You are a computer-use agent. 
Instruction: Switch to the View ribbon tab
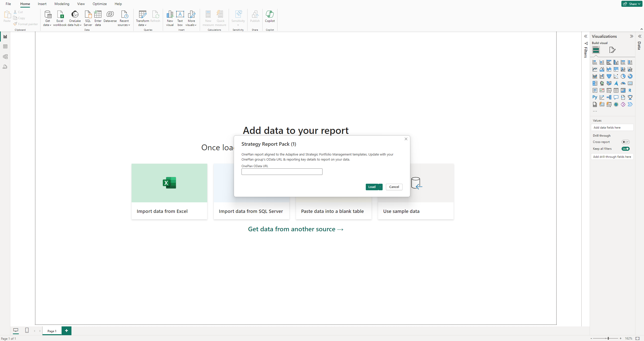click(x=81, y=4)
